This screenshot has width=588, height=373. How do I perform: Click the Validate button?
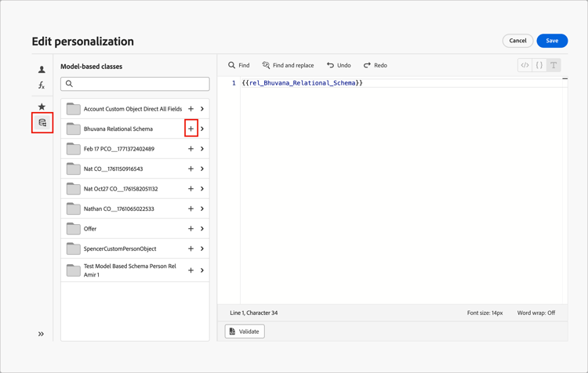(245, 331)
